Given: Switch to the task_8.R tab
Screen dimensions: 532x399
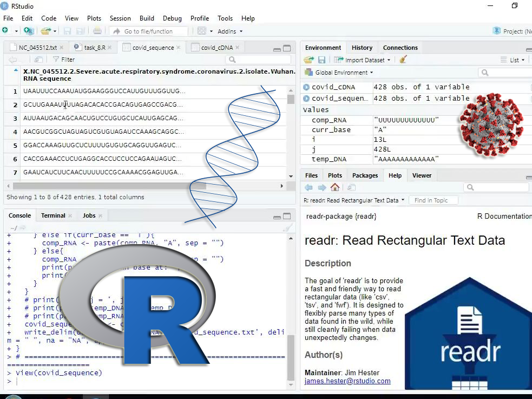Looking at the screenshot, I should pos(95,48).
